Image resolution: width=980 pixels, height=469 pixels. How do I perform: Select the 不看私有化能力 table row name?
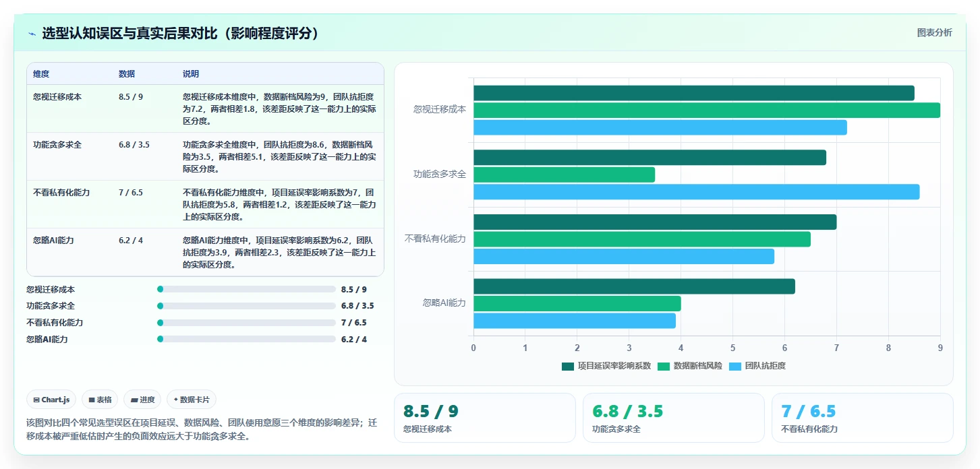pos(61,193)
